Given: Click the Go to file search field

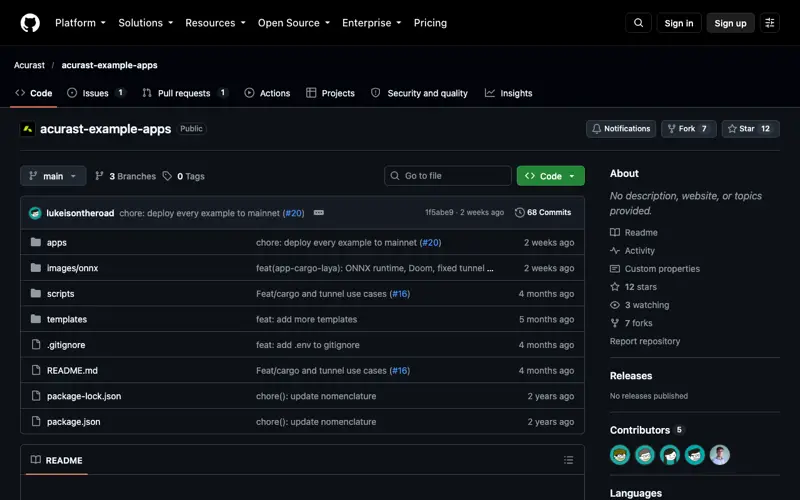Looking at the screenshot, I should click(x=448, y=176).
